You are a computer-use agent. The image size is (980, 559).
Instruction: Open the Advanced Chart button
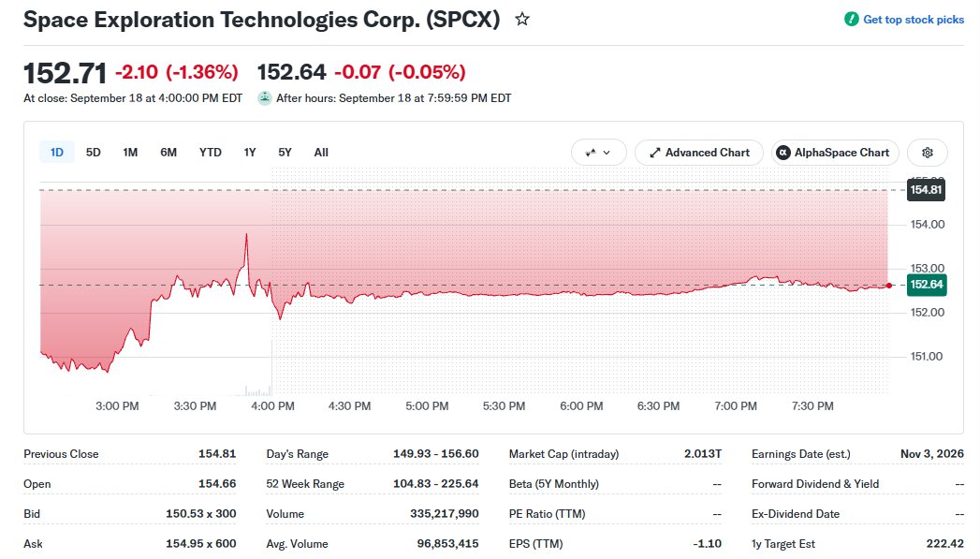[x=699, y=153]
